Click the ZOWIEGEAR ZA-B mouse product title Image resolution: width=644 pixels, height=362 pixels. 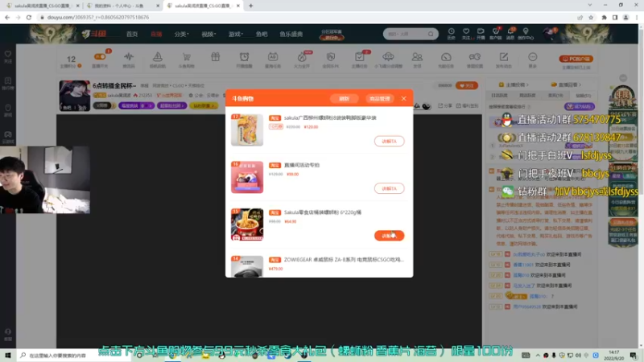(x=344, y=259)
